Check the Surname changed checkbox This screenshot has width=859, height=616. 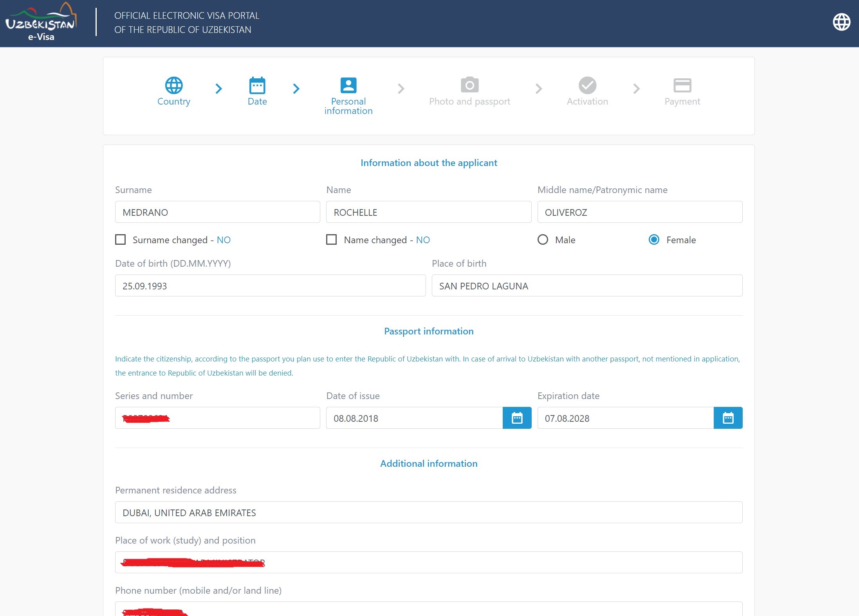click(121, 239)
